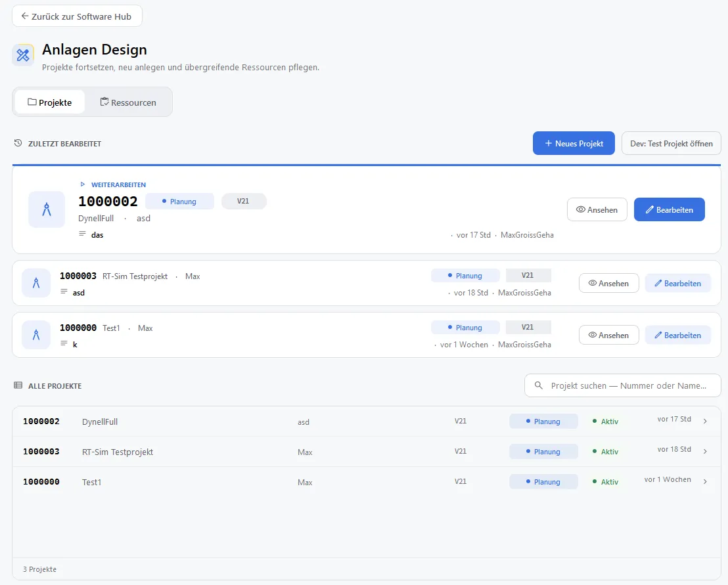Click the large 1000002 project number heading

(x=108, y=202)
